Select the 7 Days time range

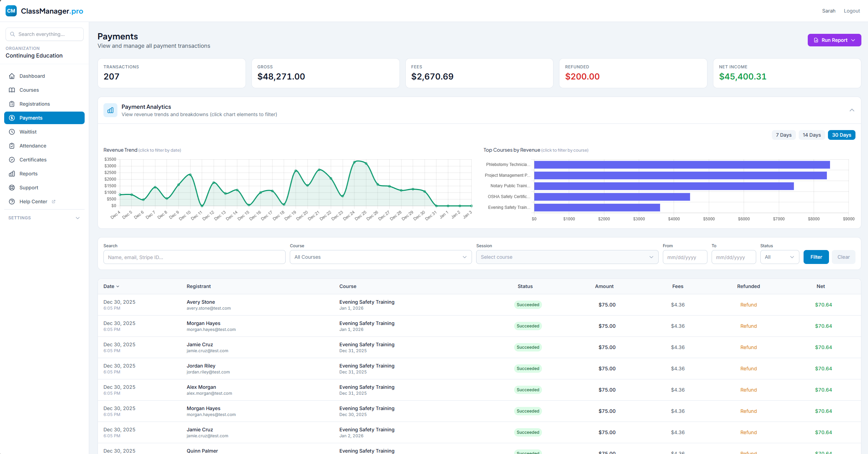783,135
